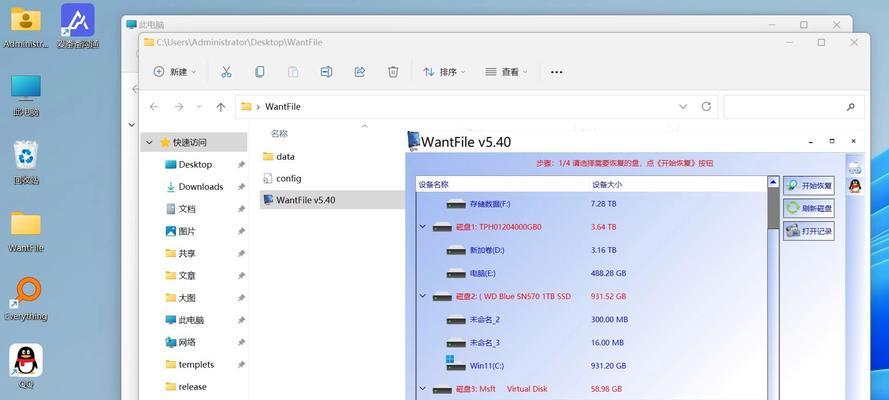This screenshot has width=889, height=400.
Task: Select 存储数据(F:) drive row
Action: tap(591, 204)
